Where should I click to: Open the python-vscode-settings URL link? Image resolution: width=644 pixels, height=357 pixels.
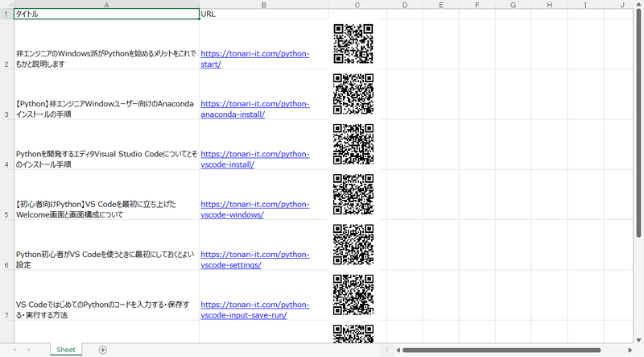point(254,259)
